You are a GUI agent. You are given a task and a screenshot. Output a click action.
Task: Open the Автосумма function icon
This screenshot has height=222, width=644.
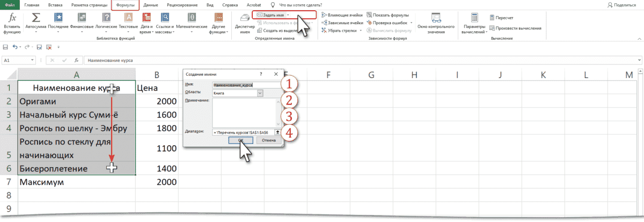pos(36,19)
